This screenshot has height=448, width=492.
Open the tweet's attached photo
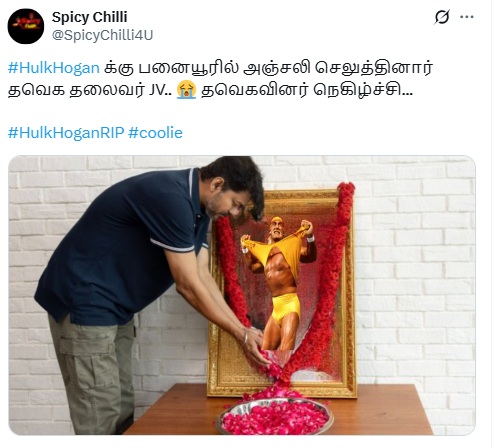pos(242,295)
